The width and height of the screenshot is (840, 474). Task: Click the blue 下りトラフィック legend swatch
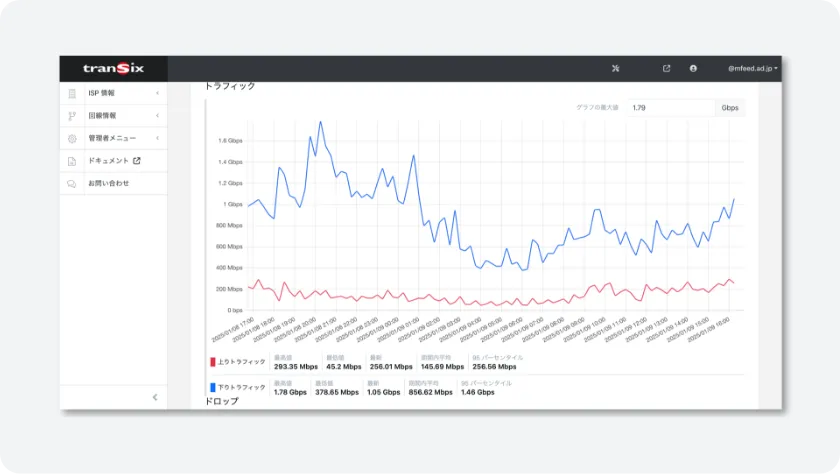point(213,387)
